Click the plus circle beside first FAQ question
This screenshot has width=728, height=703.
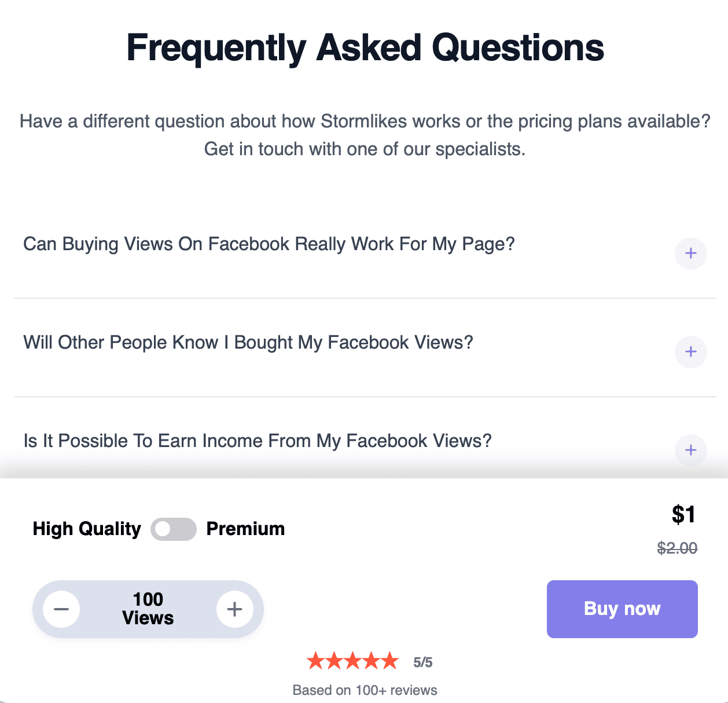pyautogui.click(x=691, y=254)
